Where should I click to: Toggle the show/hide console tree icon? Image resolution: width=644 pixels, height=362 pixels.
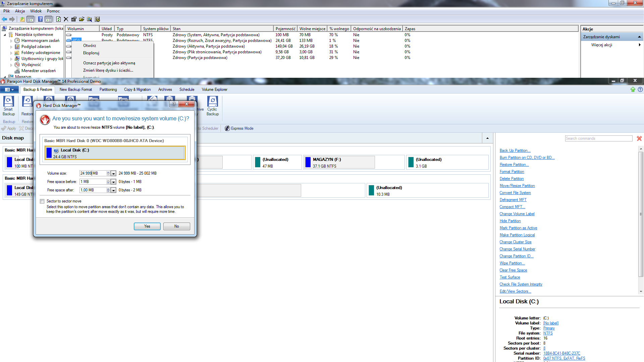click(31, 19)
